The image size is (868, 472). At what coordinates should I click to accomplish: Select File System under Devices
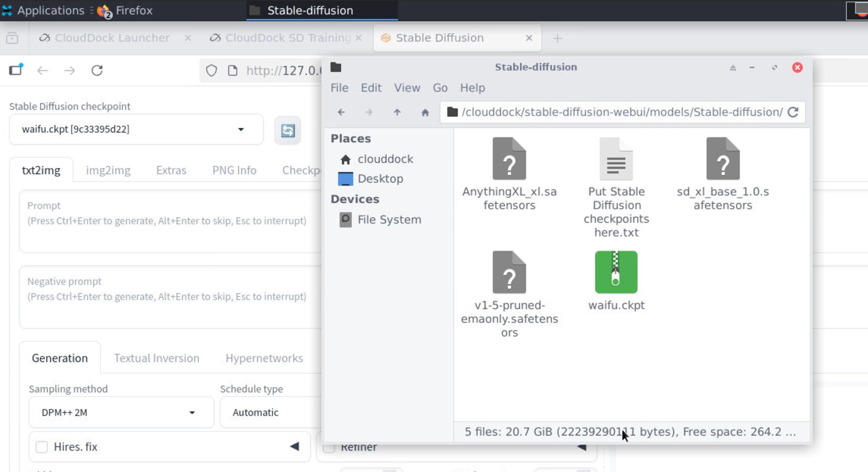point(389,220)
